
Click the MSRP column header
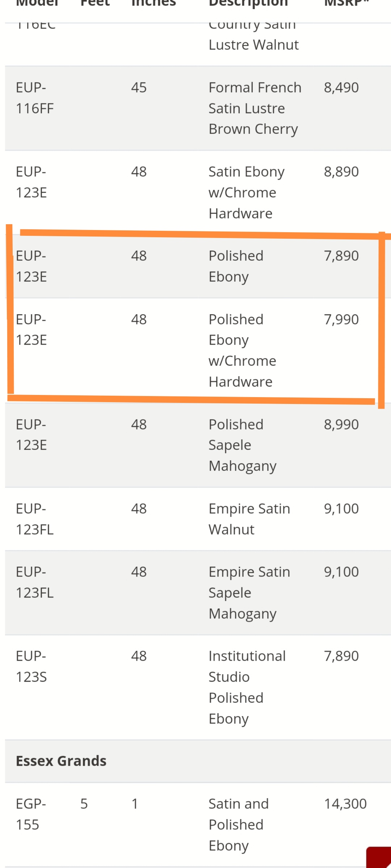coord(346,4)
